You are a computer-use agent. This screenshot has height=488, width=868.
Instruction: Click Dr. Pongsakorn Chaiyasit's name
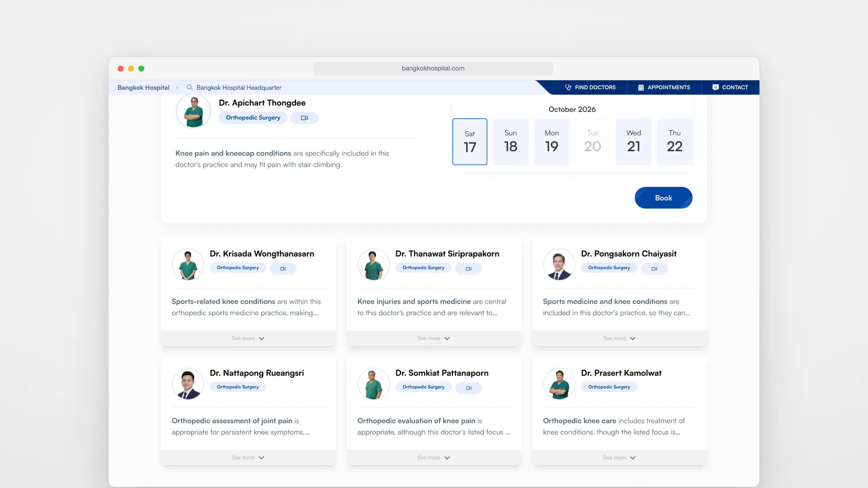pyautogui.click(x=629, y=254)
